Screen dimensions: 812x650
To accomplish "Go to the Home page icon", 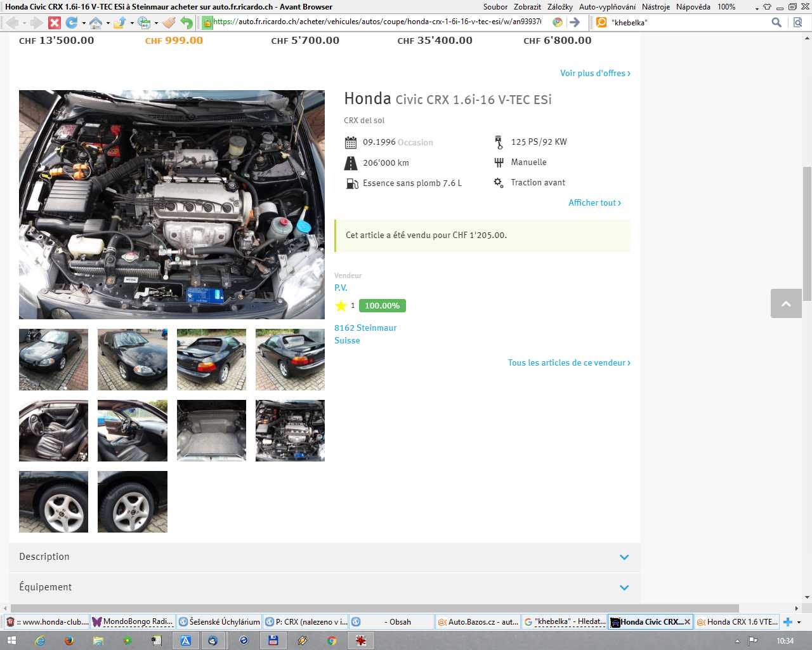I will pos(95,22).
